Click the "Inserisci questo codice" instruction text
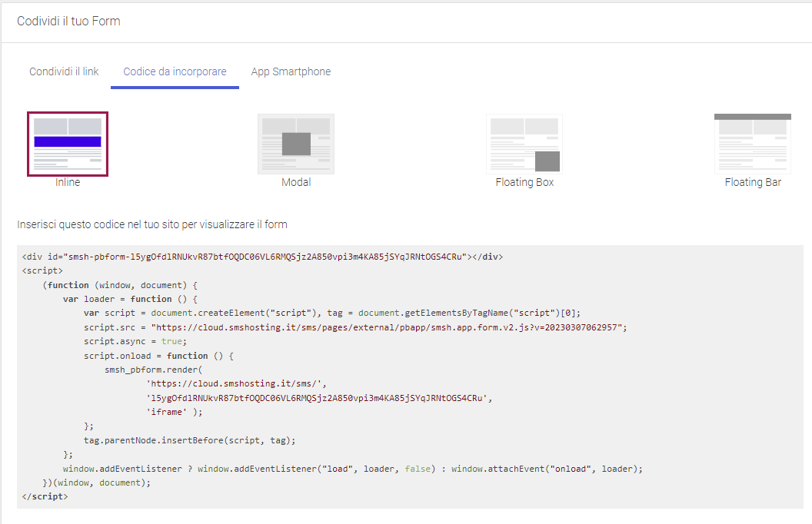 click(x=152, y=224)
